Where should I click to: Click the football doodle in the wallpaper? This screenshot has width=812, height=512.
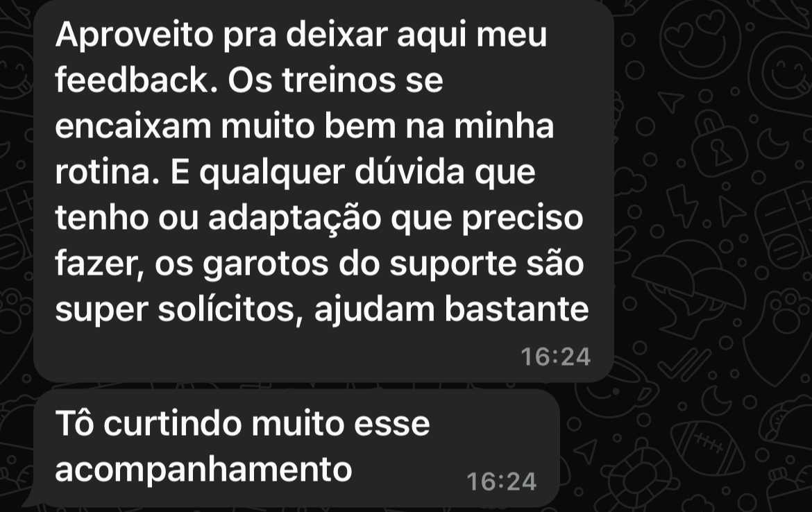pyautogui.click(x=708, y=447)
